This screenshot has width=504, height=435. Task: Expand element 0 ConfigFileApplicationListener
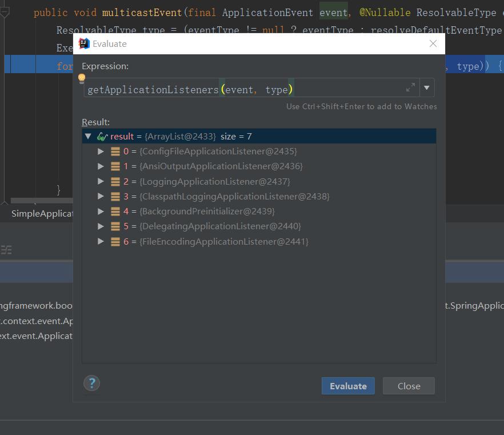tap(101, 151)
